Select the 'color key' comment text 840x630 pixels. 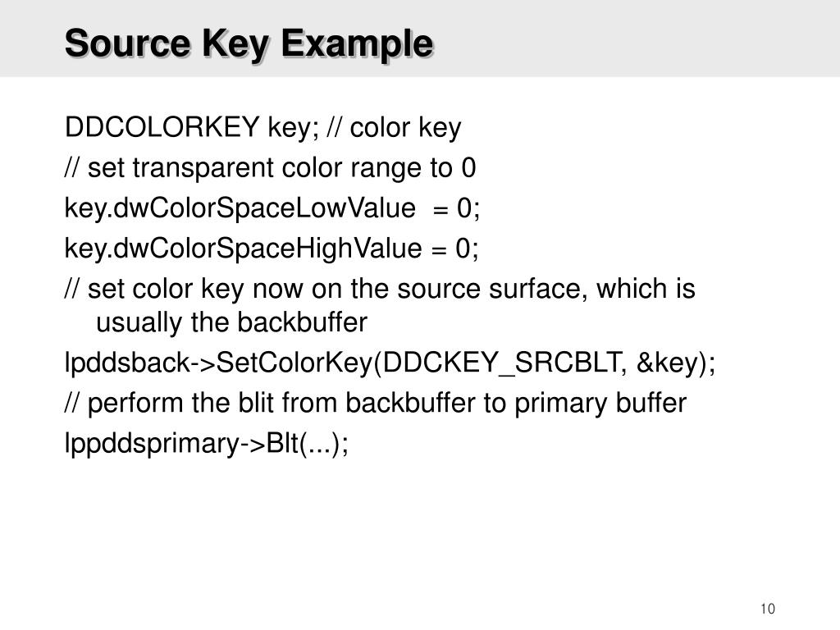[x=405, y=127]
